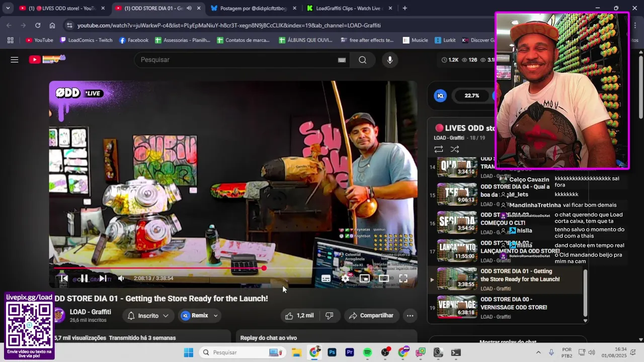Screen dimensions: 644x362
Task: Open the YouTube bookmark
Action: coord(39,40)
